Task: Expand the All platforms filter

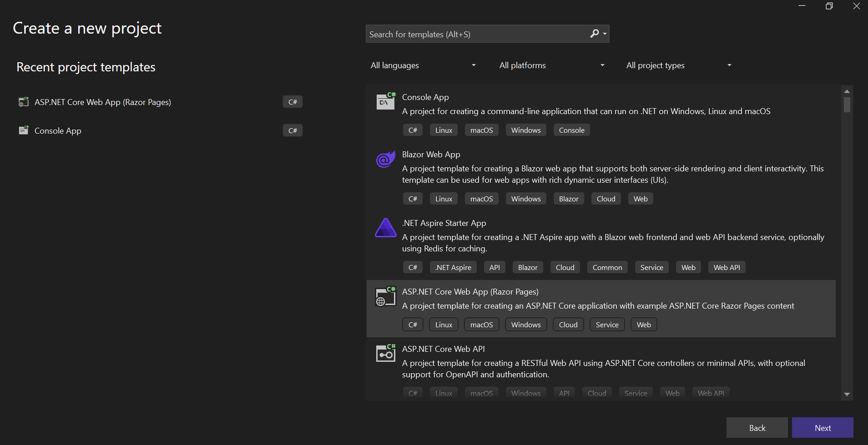Action: [551, 65]
